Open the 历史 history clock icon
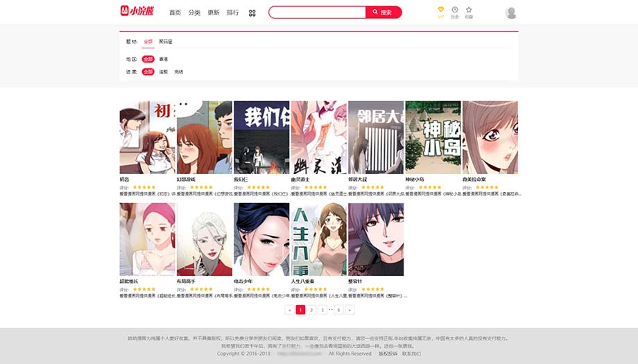The image size is (638, 364). [455, 12]
